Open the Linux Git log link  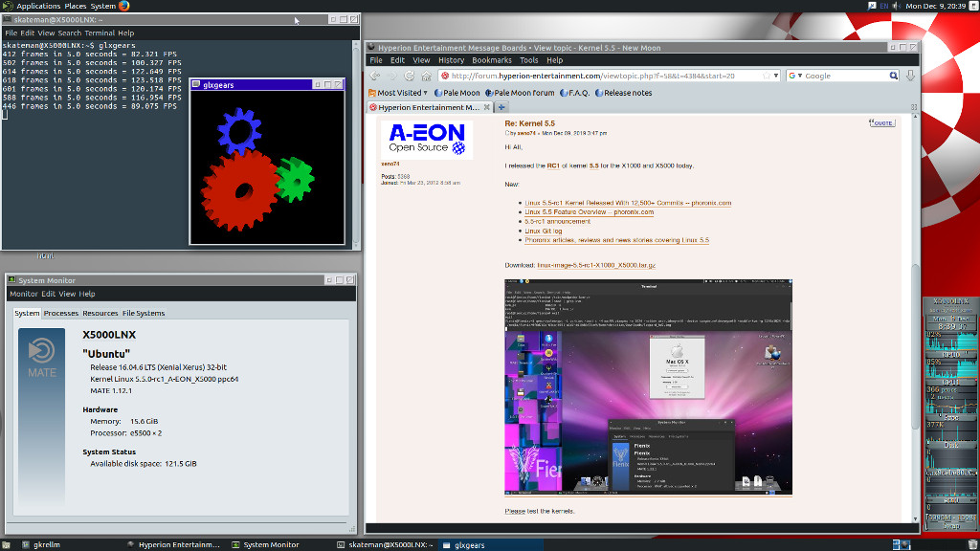pyautogui.click(x=544, y=231)
